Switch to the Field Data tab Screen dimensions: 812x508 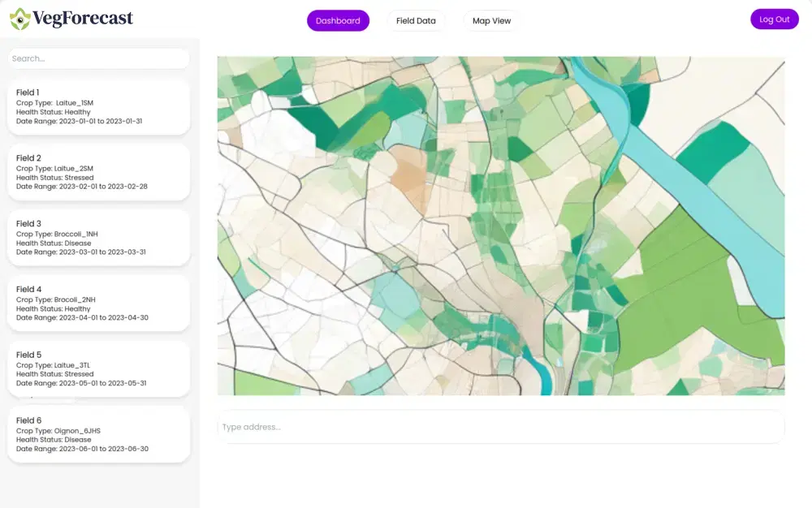416,20
